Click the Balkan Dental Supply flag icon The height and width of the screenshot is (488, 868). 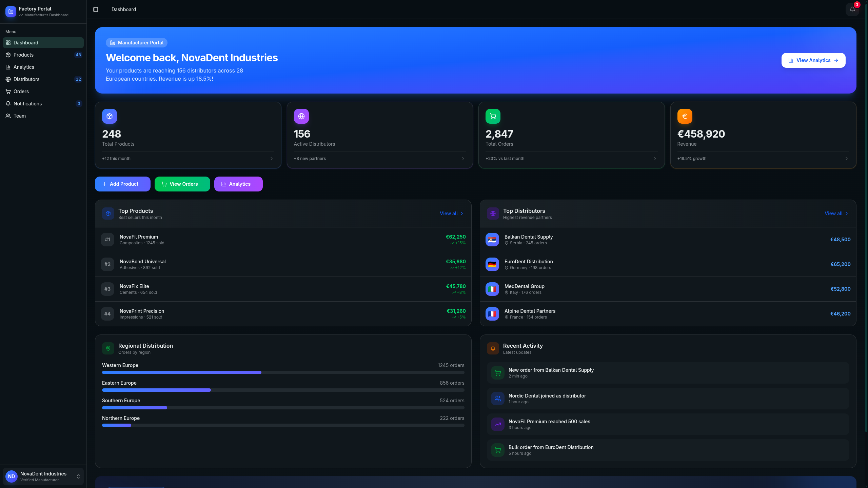point(492,240)
